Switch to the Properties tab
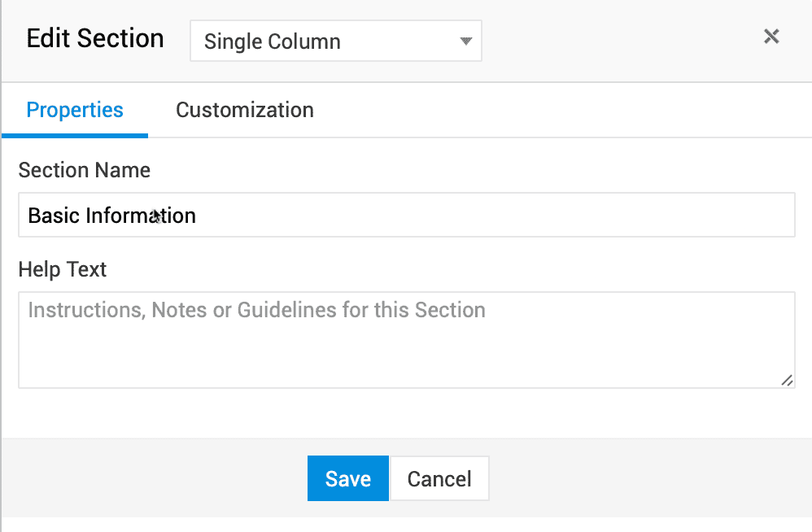Viewport: 812px width, 532px height. point(75,110)
